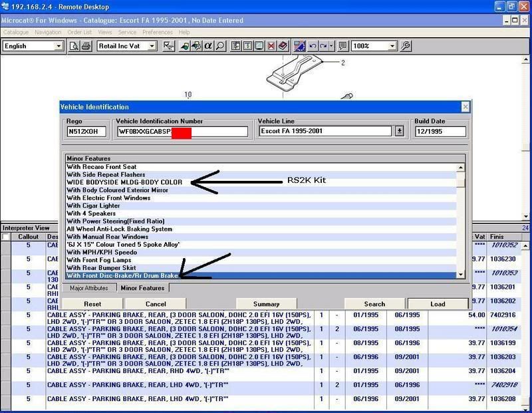This screenshot has height=413, width=532.
Task: Open the Catalogue menu
Action: coord(16,32)
